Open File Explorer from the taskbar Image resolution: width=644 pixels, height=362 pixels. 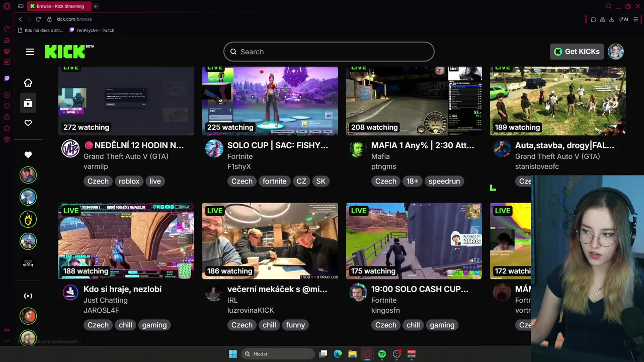pyautogui.click(x=352, y=354)
